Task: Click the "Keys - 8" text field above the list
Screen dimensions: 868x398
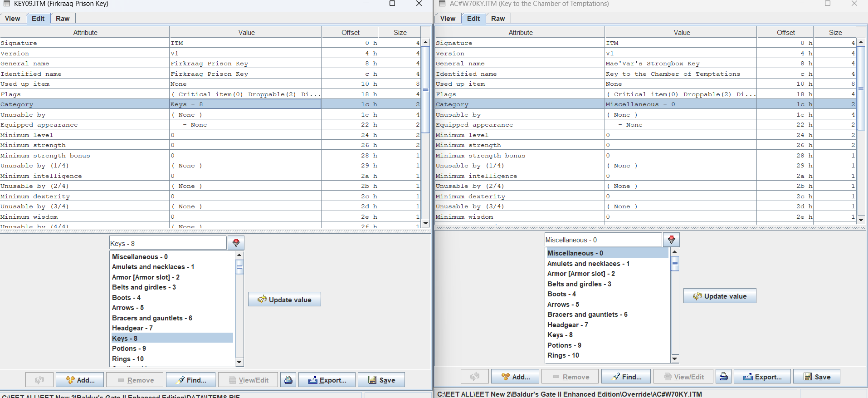Action: pos(168,243)
